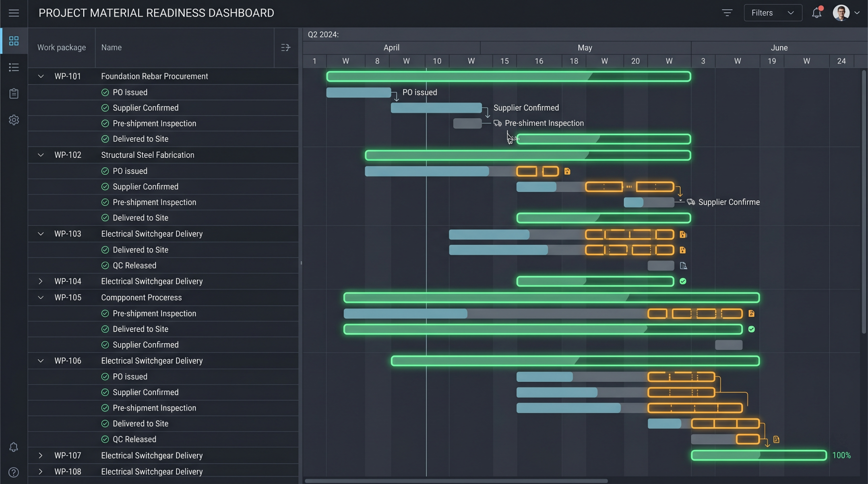
Task: Expand the WP-104 work package
Action: (x=41, y=281)
